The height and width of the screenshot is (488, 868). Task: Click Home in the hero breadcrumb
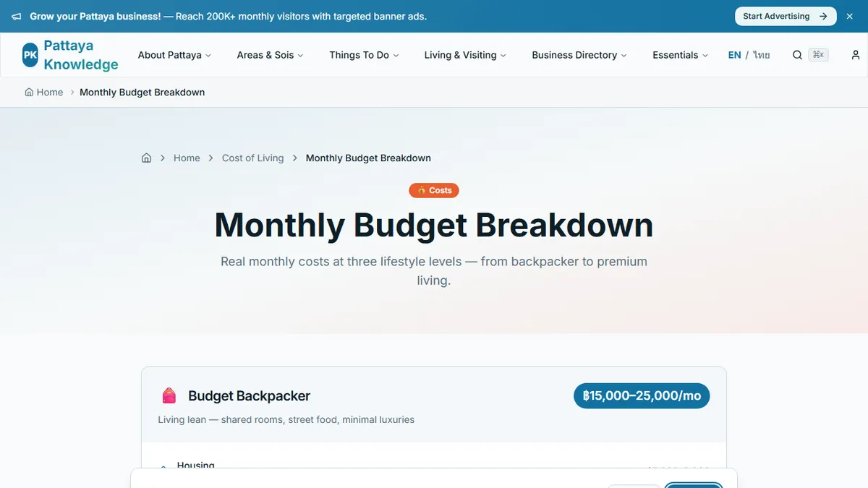coord(187,158)
